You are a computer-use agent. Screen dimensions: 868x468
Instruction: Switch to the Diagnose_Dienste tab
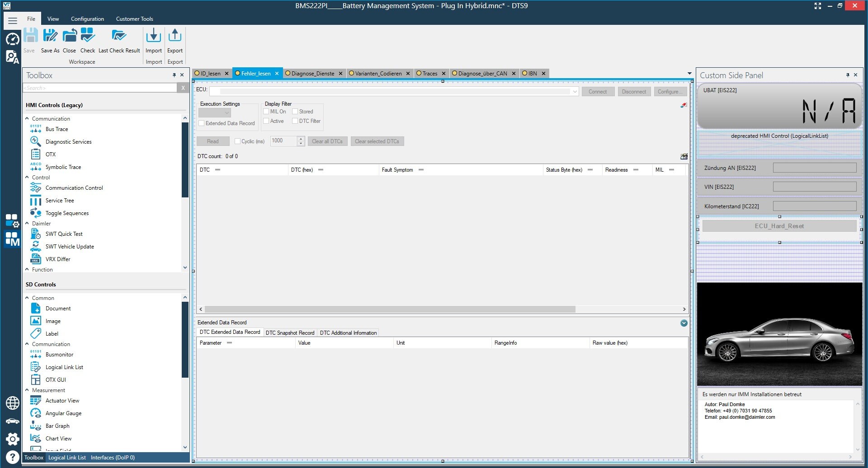point(313,73)
